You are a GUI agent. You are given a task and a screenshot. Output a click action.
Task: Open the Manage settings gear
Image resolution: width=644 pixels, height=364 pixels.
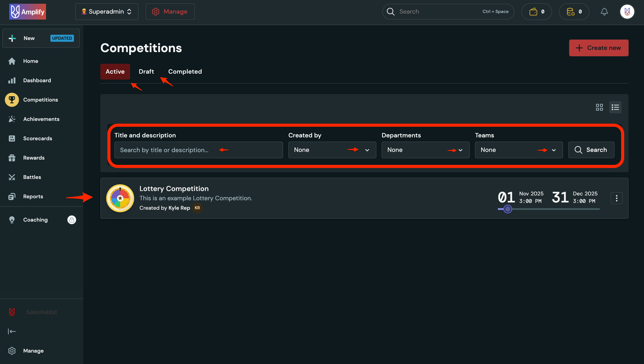click(x=170, y=11)
